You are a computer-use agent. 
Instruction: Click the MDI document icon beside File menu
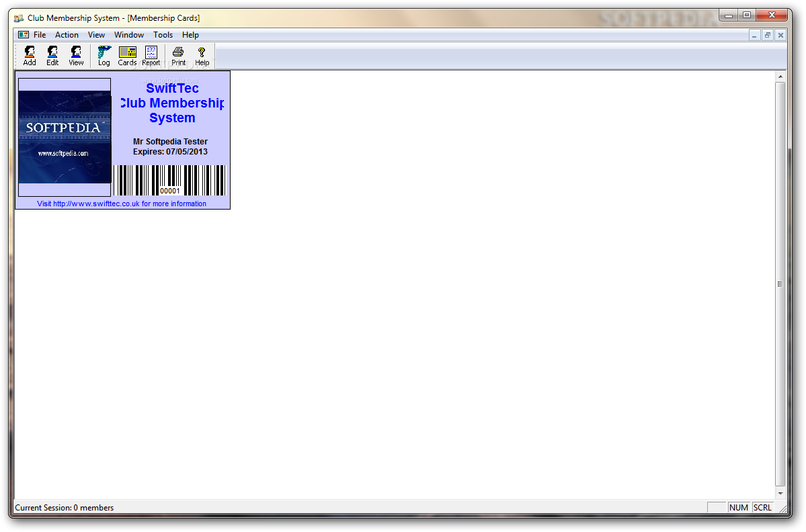[x=24, y=35]
